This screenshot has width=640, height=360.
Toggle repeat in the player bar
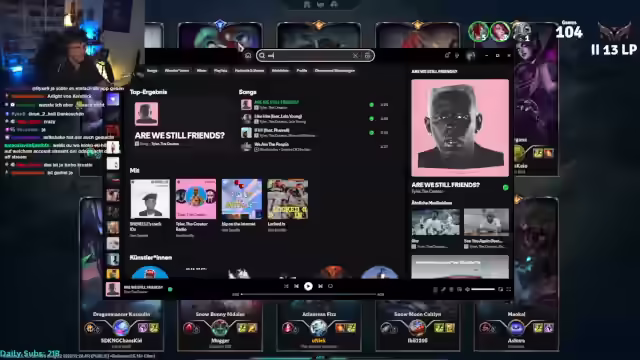331,286
